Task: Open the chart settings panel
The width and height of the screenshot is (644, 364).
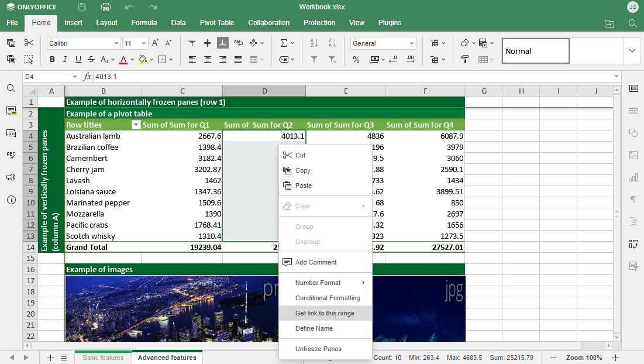Action: tap(633, 177)
